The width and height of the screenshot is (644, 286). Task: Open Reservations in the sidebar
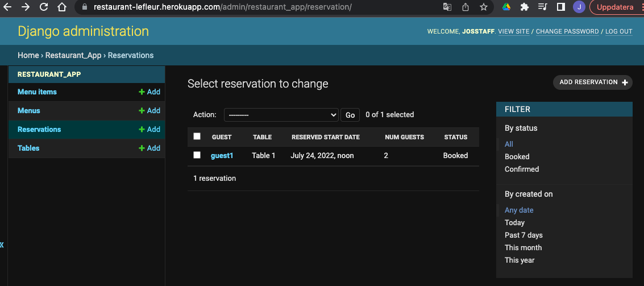39,130
